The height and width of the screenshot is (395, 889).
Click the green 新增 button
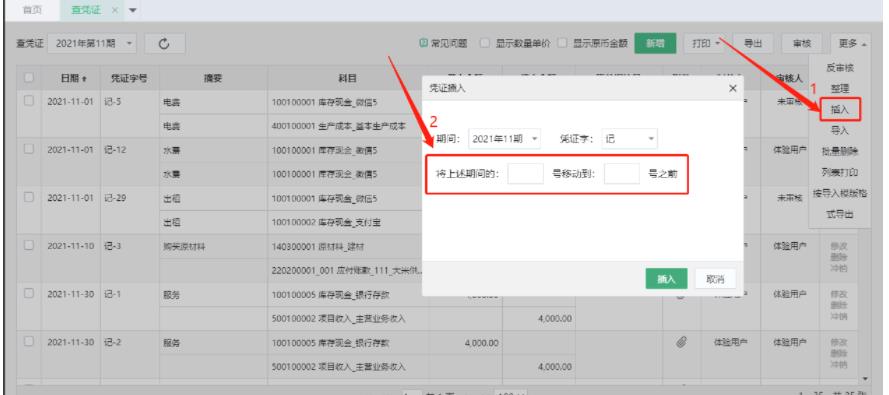point(655,44)
